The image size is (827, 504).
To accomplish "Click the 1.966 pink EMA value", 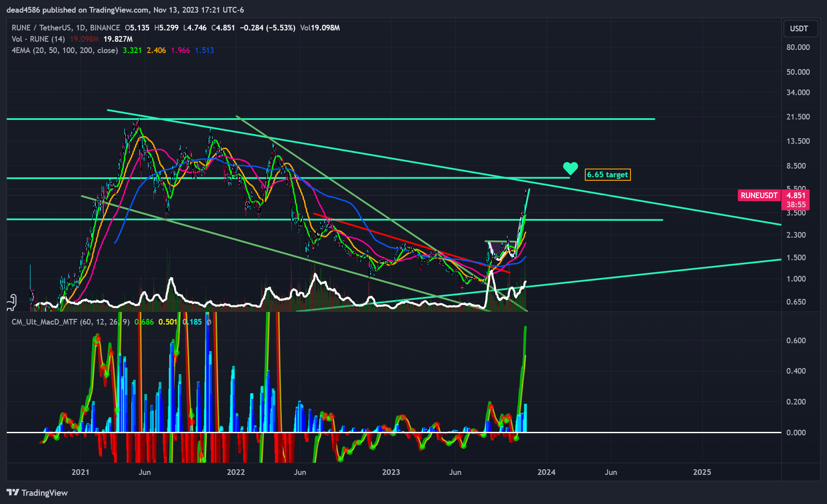I will [x=180, y=50].
